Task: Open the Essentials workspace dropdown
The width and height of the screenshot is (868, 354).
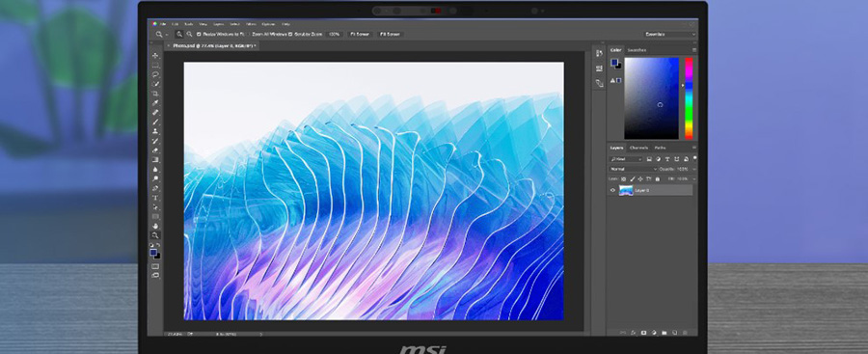Action: (x=670, y=35)
